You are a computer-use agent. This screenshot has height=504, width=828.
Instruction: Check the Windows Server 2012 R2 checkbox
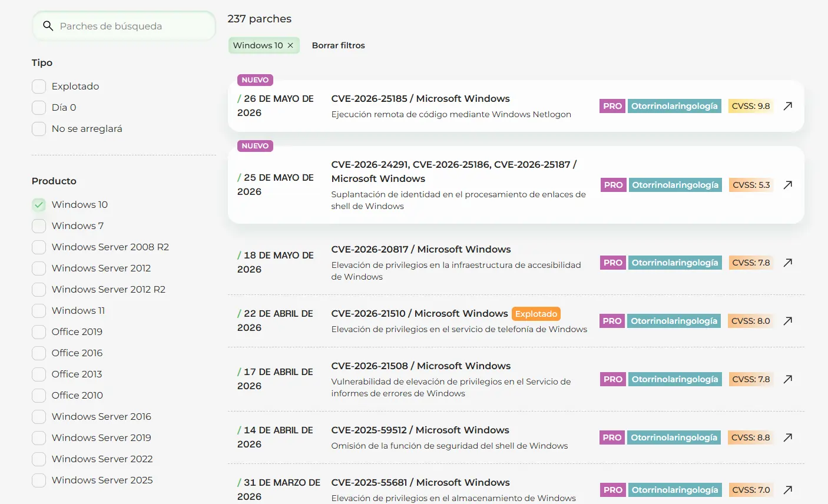click(39, 290)
